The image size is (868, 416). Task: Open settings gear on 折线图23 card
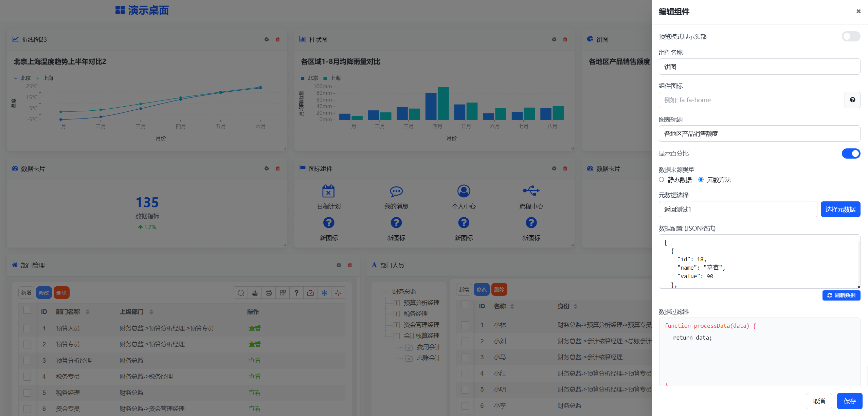(267, 39)
